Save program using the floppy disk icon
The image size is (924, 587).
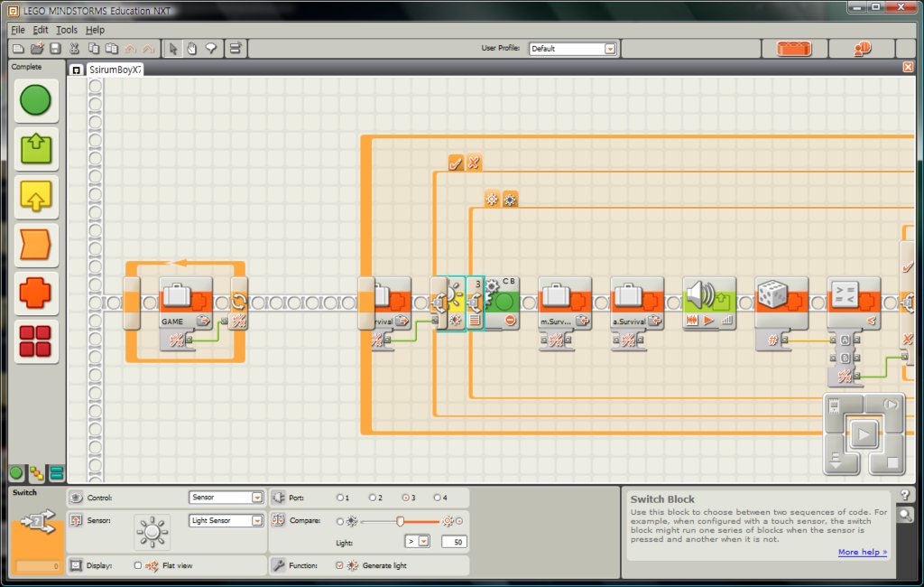pyautogui.click(x=55, y=49)
